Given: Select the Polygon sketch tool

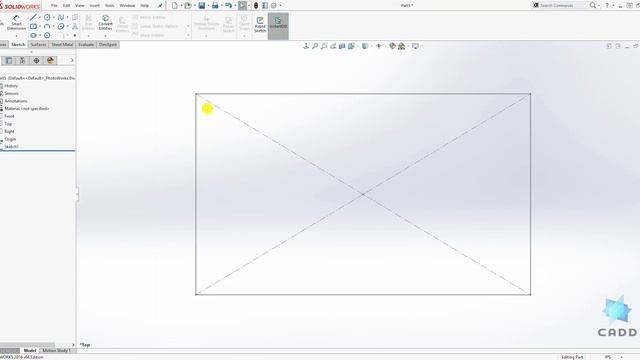Looking at the screenshot, I should [47, 35].
